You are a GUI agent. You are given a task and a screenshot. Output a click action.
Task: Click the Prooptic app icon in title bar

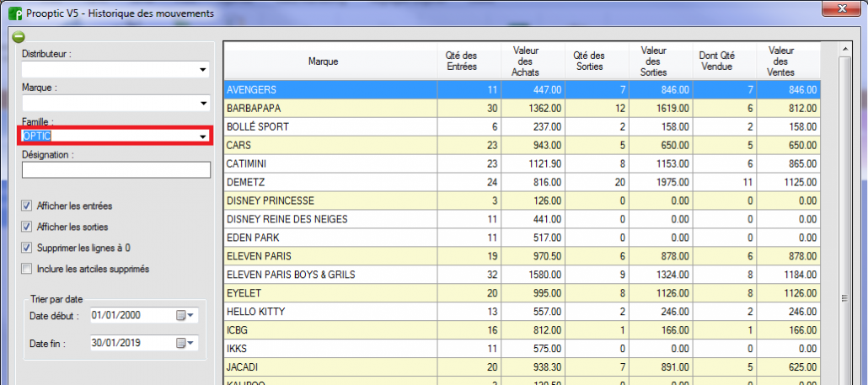pos(15,13)
